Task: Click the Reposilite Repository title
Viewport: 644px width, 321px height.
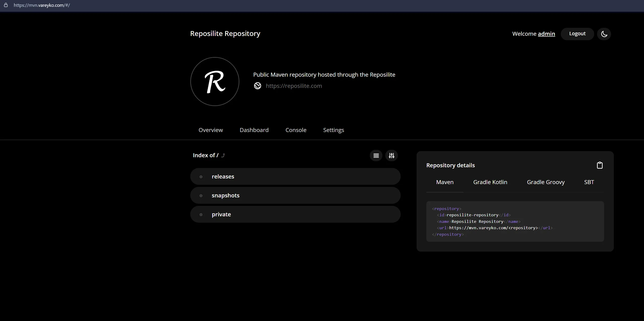Action: pos(225,33)
